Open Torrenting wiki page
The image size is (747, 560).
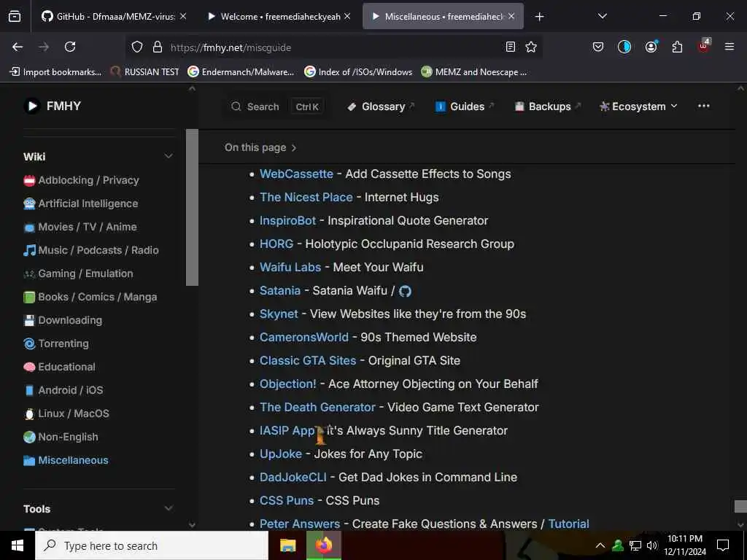point(56,343)
